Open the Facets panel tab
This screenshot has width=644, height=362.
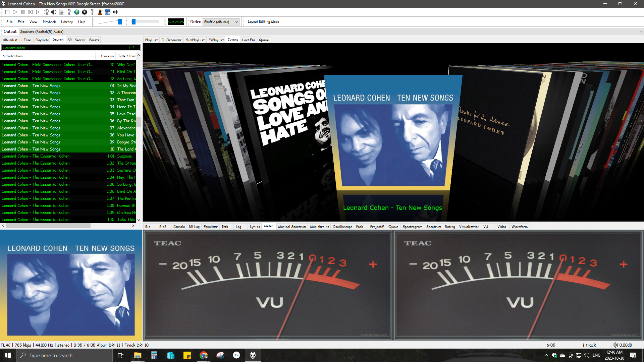(94, 40)
